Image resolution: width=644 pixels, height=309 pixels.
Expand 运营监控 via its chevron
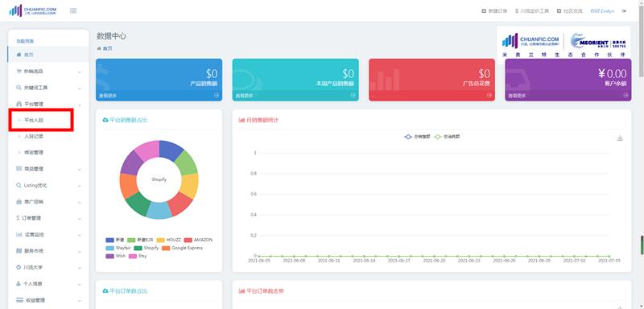tap(79, 235)
